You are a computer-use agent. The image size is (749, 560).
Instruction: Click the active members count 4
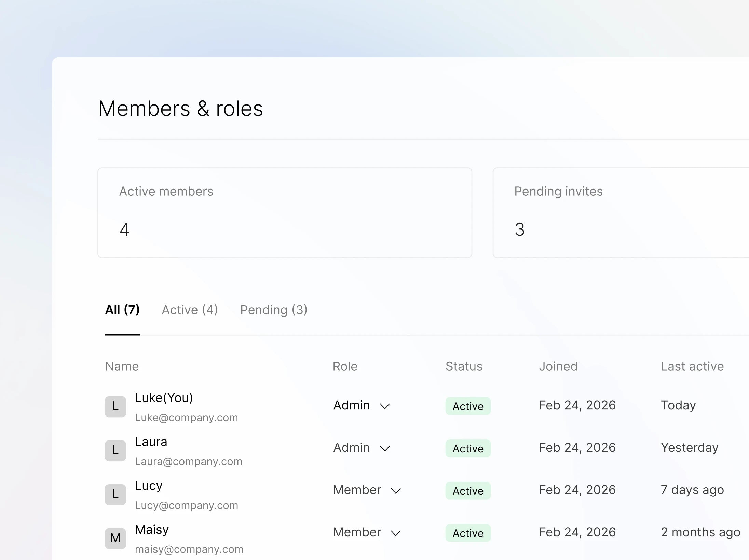(124, 229)
